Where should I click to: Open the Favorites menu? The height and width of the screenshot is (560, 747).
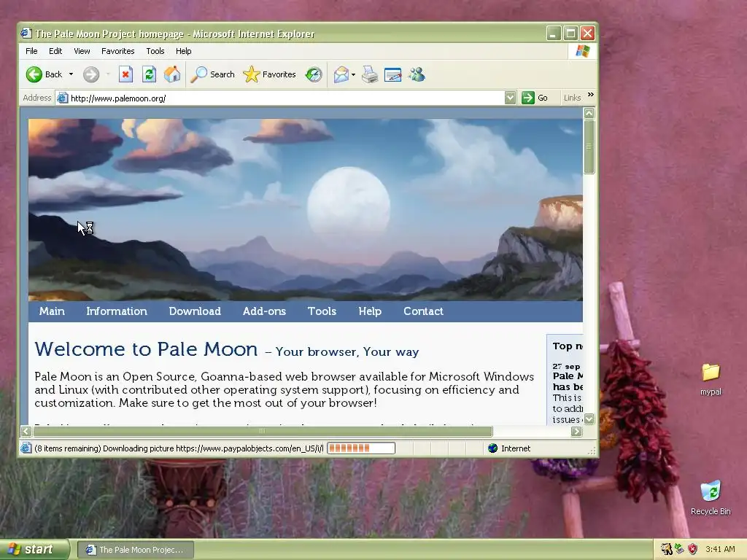[x=117, y=51]
